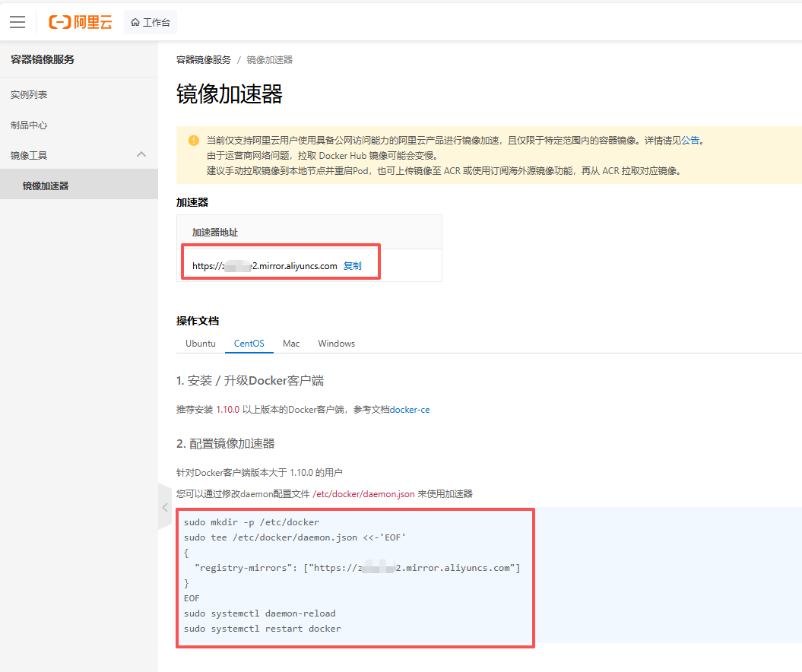
Task: Click the 容器镜像服务 sidebar title
Action: pos(43,59)
